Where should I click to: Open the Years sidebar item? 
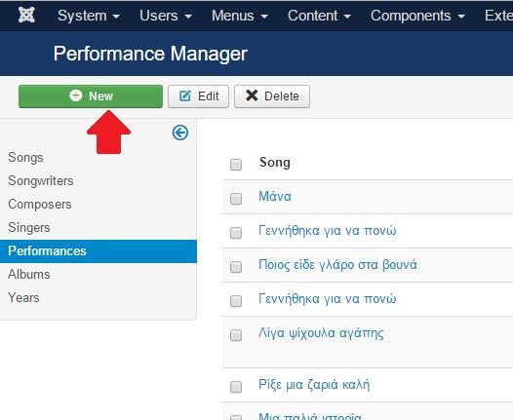pos(23,298)
